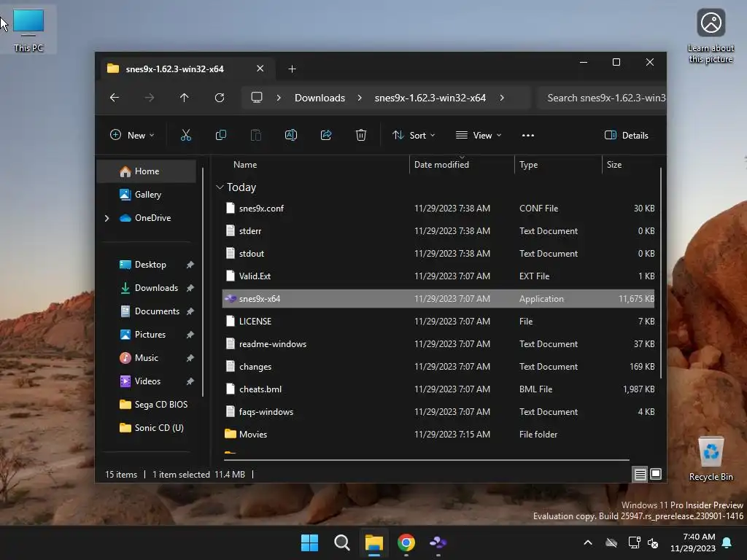
Task: Open Sega CD BIOS folder in sidebar
Action: [146, 405]
